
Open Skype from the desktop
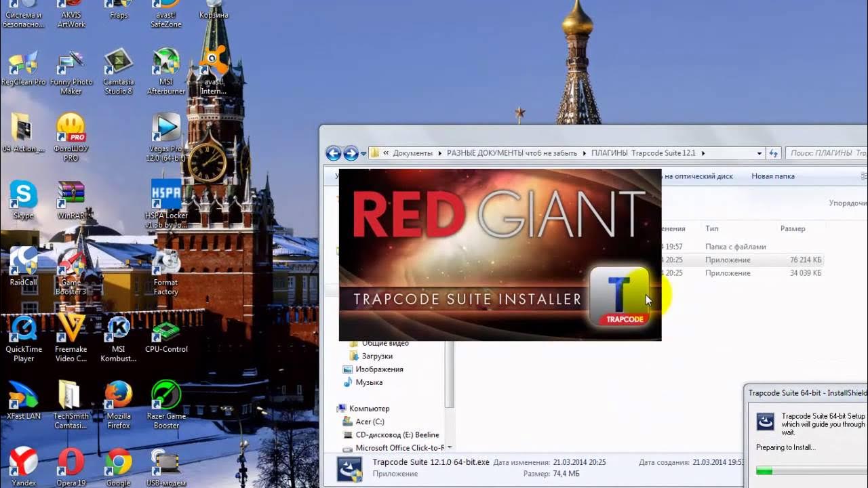23,200
